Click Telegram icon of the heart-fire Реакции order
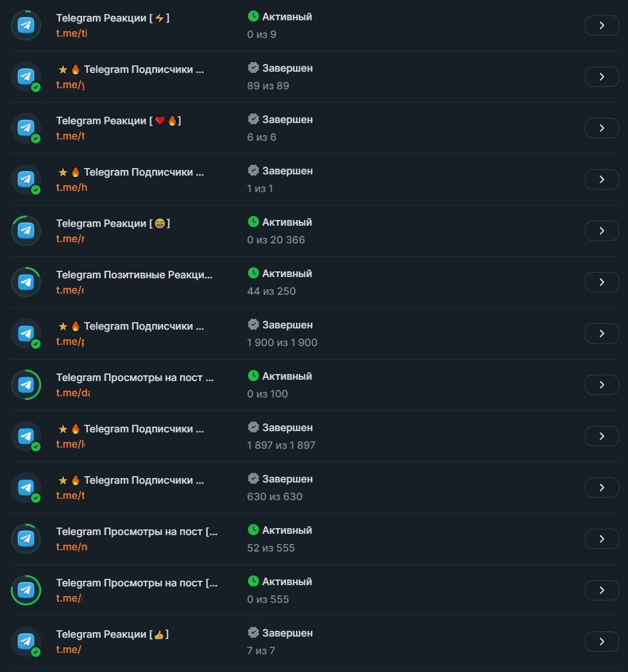The image size is (628, 672). [26, 128]
